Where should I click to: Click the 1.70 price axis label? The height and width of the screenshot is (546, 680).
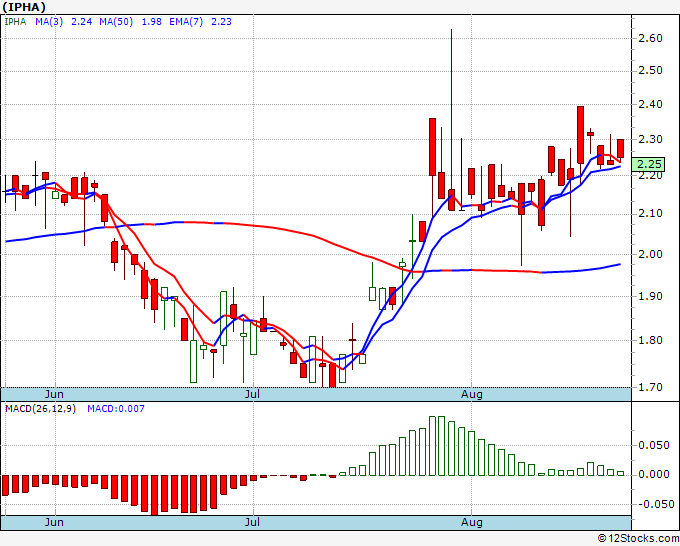point(651,387)
